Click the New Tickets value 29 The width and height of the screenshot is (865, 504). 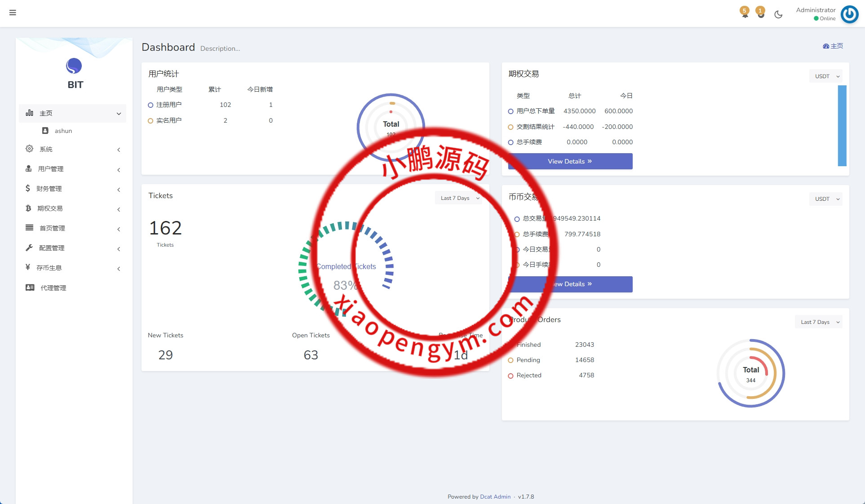[165, 355]
